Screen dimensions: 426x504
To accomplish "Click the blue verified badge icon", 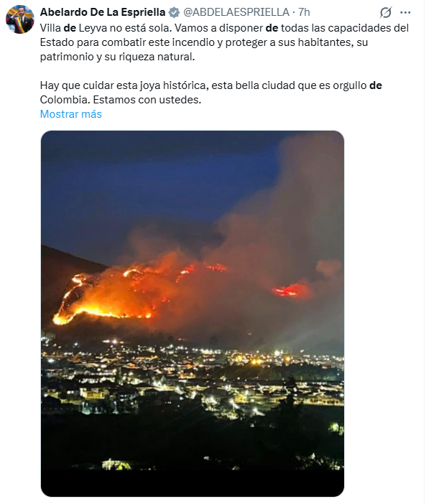I will pos(174,12).
